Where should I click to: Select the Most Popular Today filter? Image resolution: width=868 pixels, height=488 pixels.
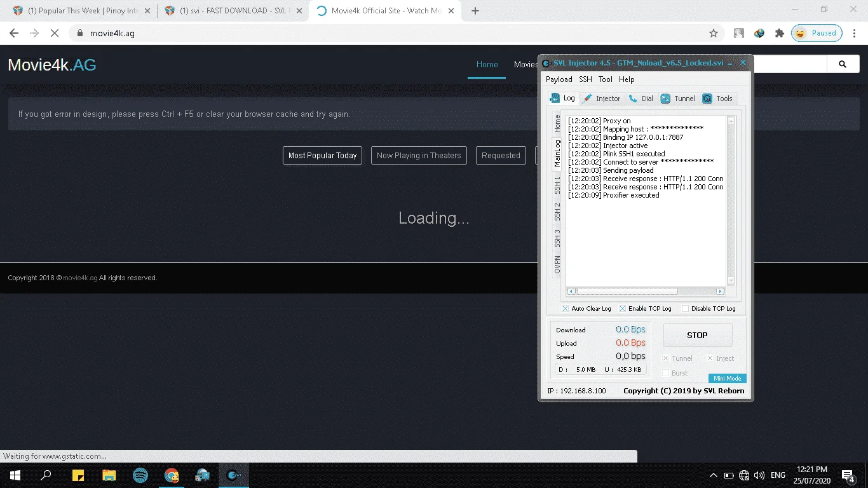click(322, 156)
